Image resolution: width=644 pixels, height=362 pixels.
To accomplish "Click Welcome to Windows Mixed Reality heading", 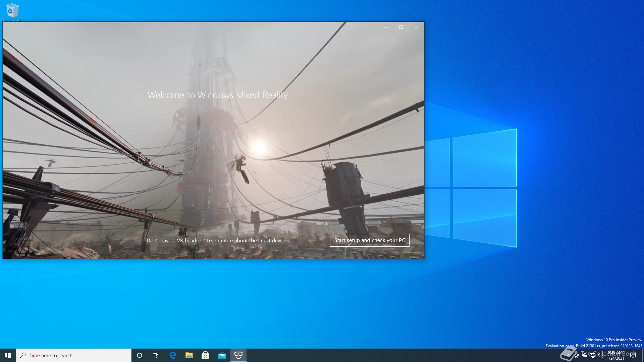I will point(218,95).
